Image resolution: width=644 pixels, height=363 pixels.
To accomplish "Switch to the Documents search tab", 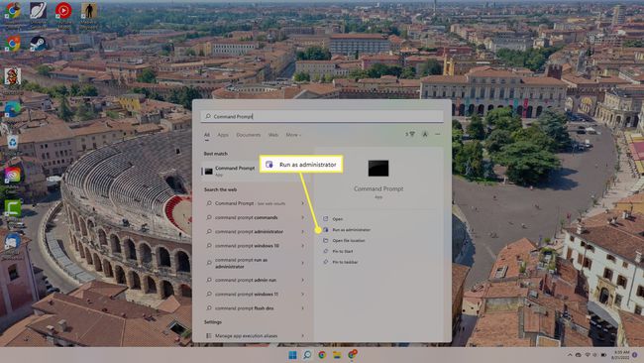I will [x=249, y=135].
